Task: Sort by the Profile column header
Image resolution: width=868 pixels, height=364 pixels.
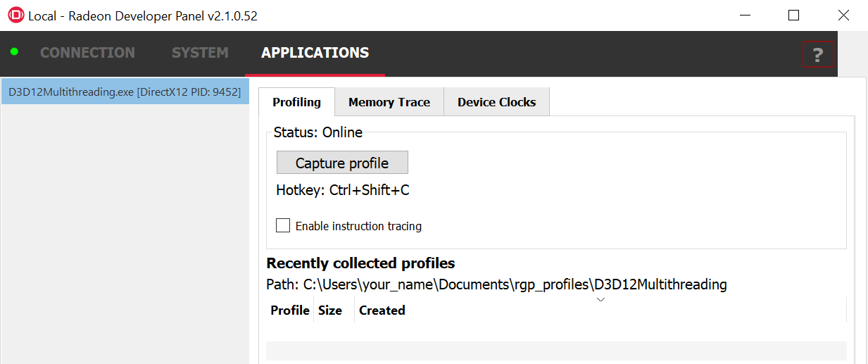Action: point(289,310)
